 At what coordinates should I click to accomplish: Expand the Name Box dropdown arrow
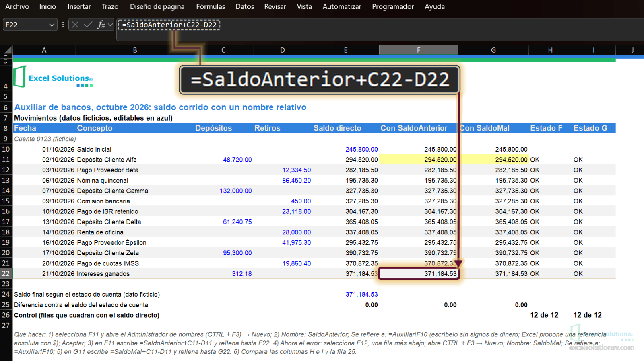pos(52,25)
